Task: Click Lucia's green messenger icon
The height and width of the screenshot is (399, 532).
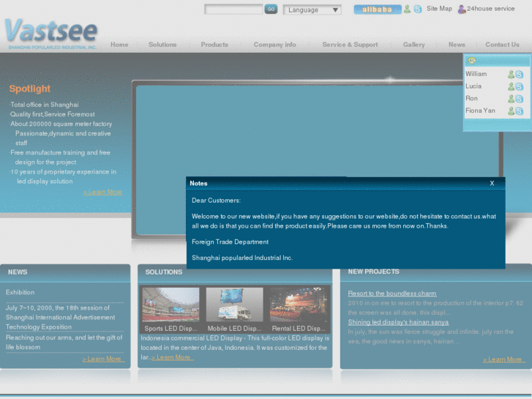Action: pos(511,86)
